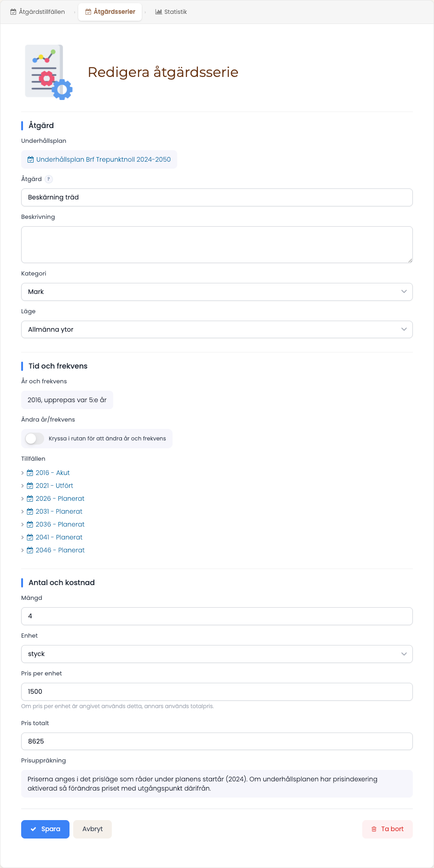Click the Avbryt button

(93, 829)
